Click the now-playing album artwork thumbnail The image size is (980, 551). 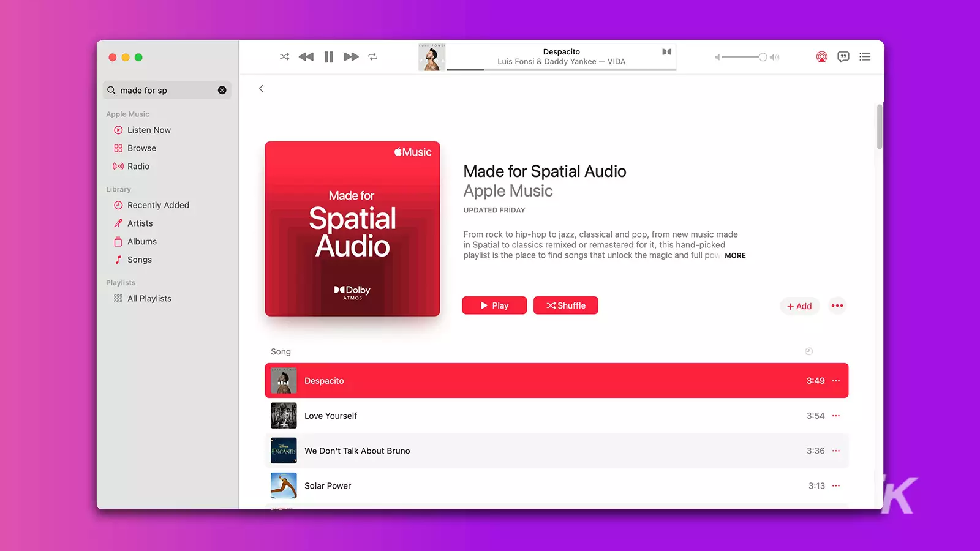(x=432, y=57)
